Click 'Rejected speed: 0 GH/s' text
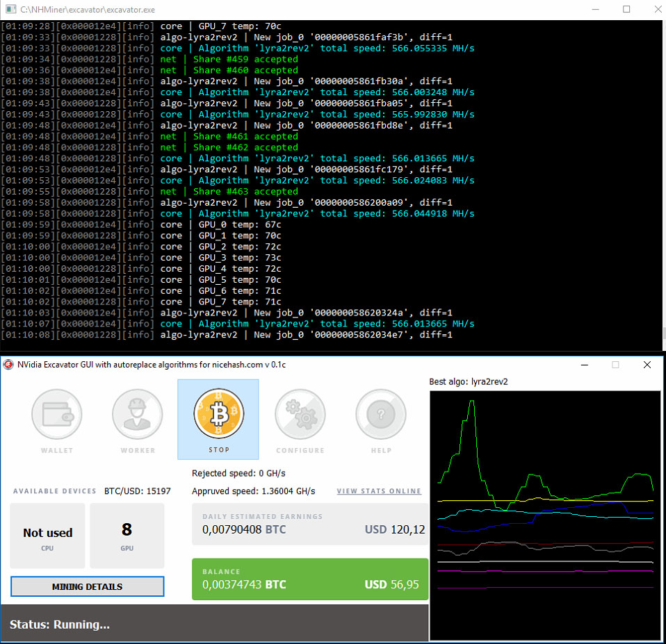The image size is (666, 644). click(238, 473)
